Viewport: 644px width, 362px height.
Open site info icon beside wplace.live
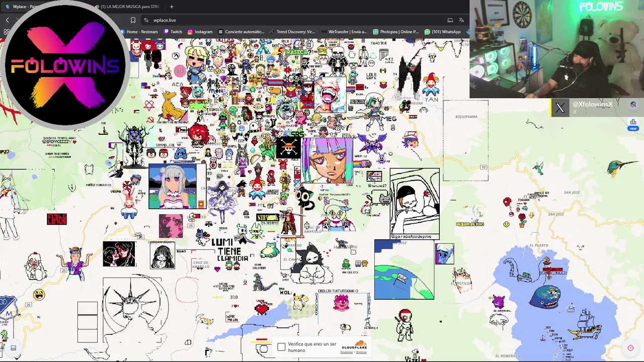pos(146,20)
